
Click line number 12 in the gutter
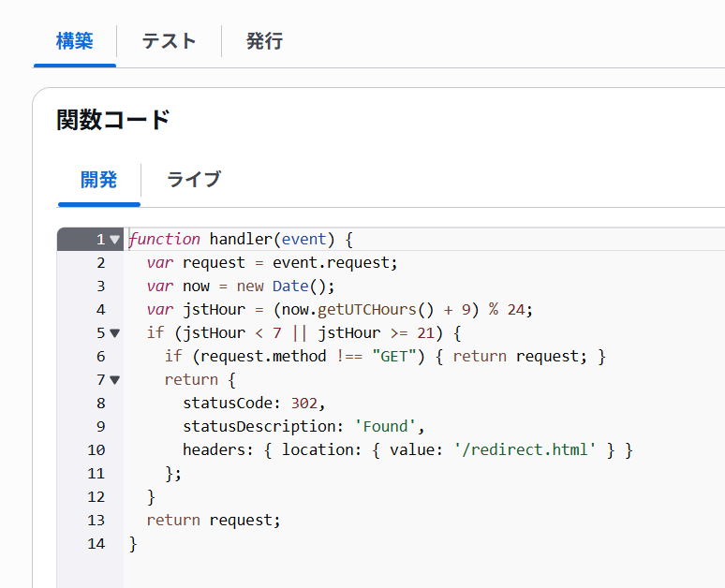[96, 497]
